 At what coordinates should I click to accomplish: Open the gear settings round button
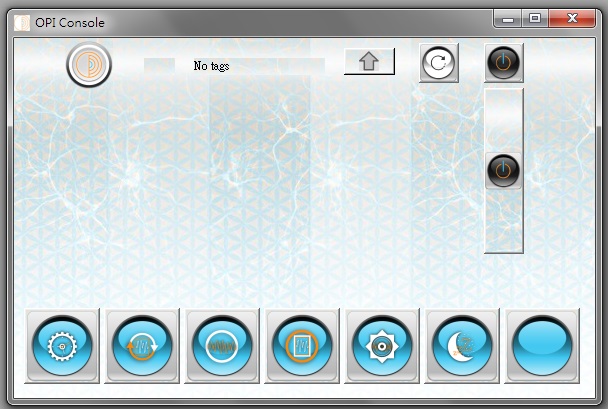[62, 346]
